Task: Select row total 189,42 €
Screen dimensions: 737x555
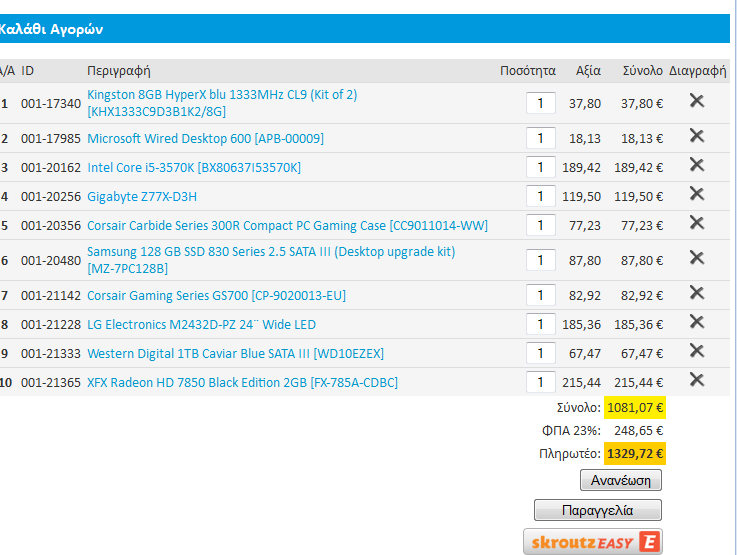Action: 638,168
